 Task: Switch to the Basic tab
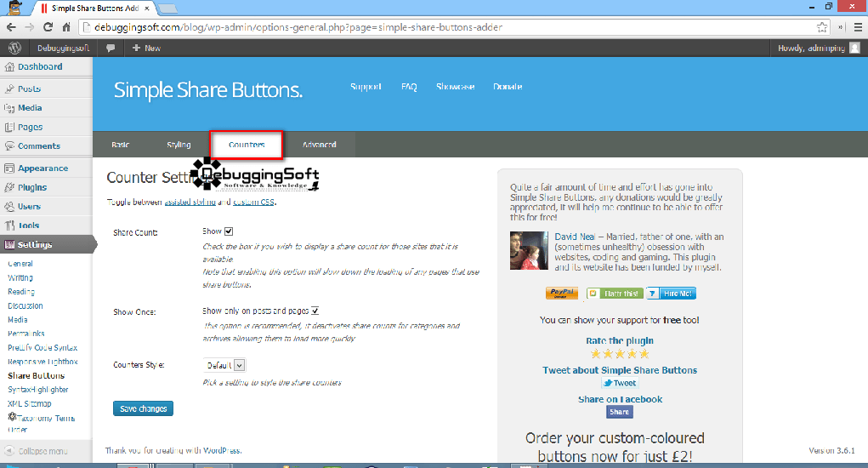point(120,145)
